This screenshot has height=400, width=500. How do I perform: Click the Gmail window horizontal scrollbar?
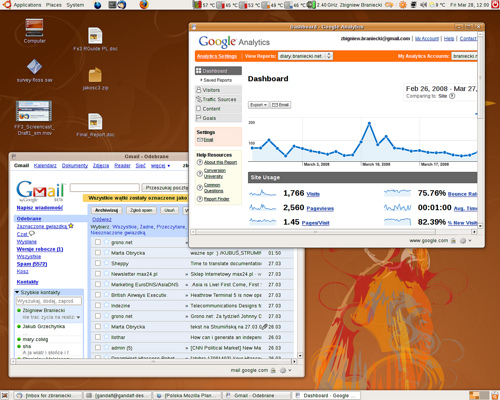click(x=153, y=361)
